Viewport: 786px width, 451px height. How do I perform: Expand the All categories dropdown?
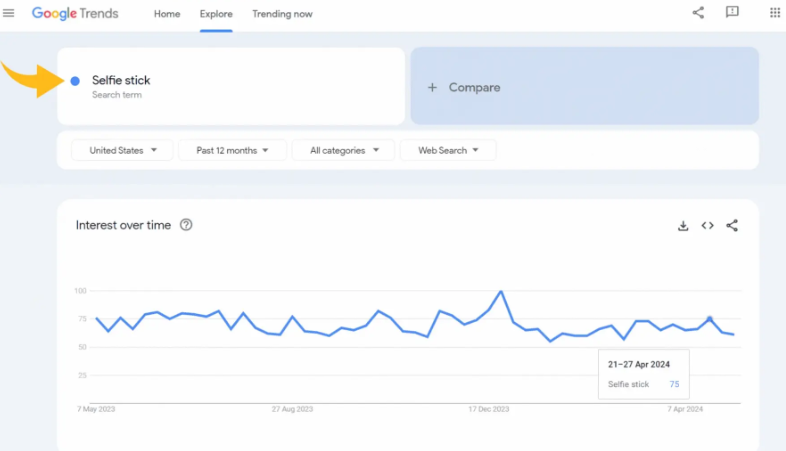pos(344,150)
